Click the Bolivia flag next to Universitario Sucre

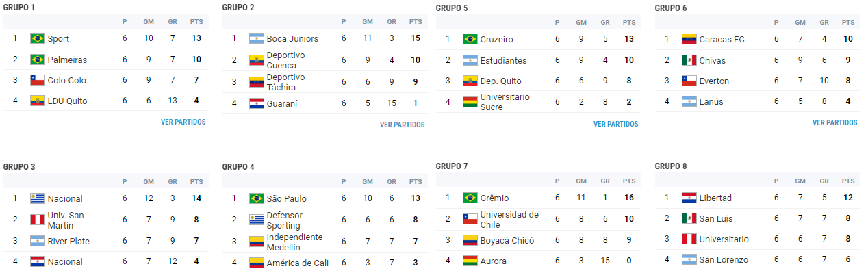pos(470,102)
